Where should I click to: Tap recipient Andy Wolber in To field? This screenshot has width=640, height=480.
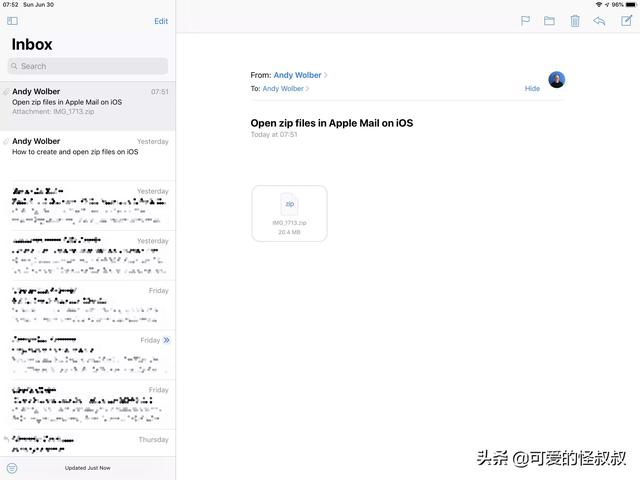pos(283,89)
